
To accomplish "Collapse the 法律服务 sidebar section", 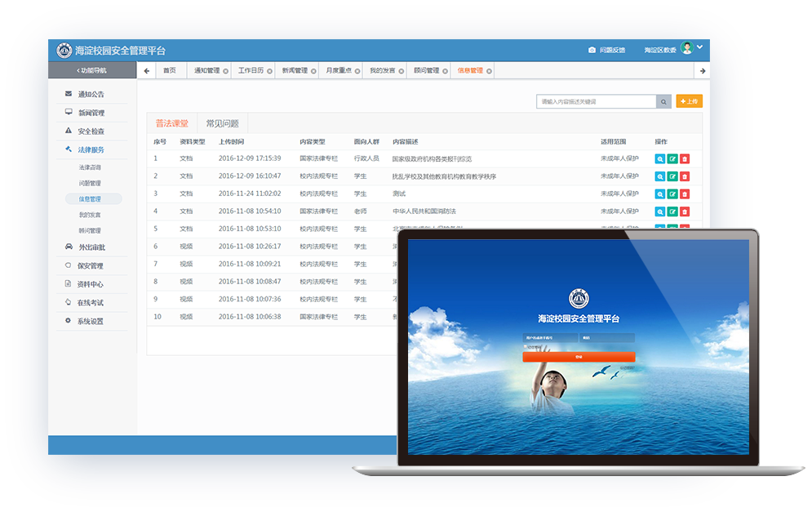I will pyautogui.click(x=91, y=149).
